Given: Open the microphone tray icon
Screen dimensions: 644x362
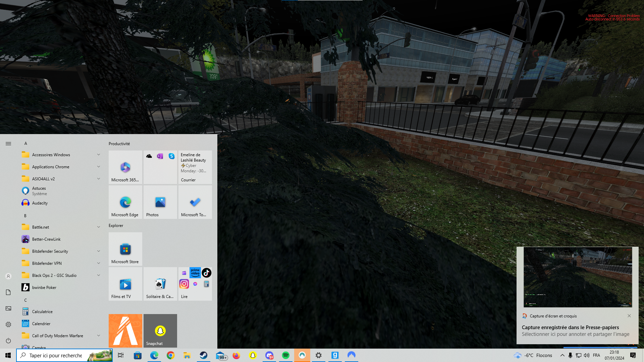Looking at the screenshot, I should click(570, 355).
